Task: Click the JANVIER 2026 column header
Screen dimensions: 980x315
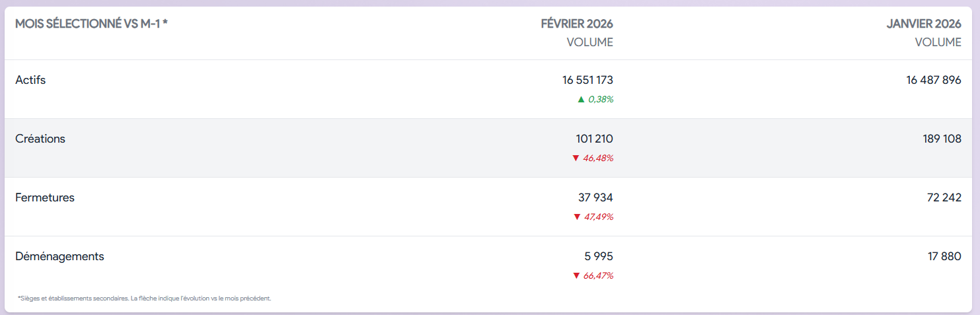Action: [x=924, y=24]
